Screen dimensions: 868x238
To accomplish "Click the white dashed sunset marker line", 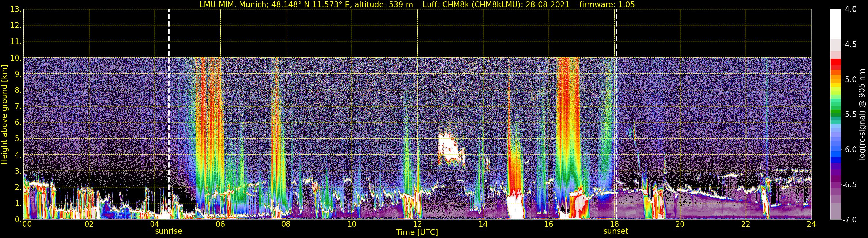I will point(616,114).
